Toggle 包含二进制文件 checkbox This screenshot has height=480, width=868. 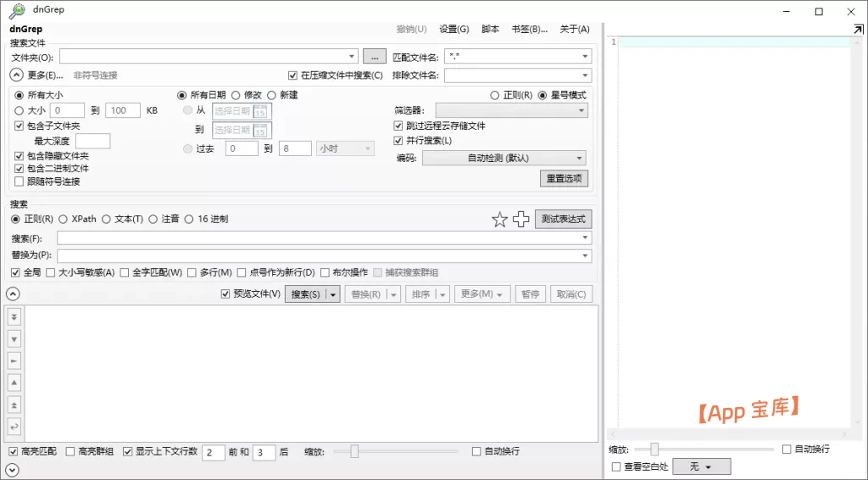(19, 168)
